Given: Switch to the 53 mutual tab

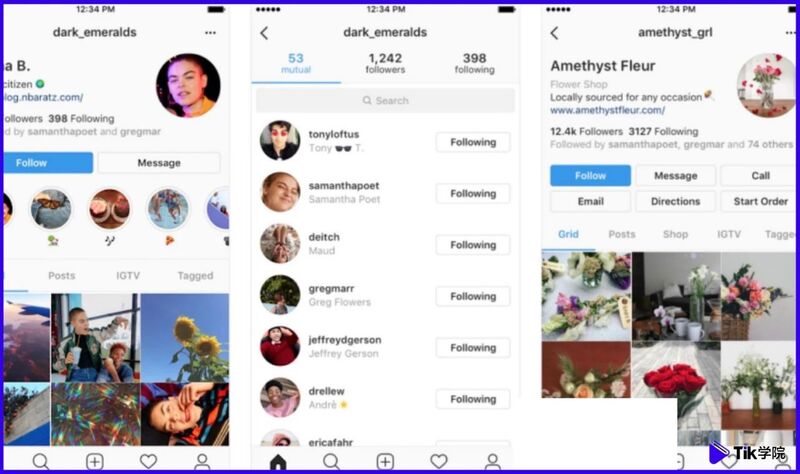Looking at the screenshot, I should 296,63.
